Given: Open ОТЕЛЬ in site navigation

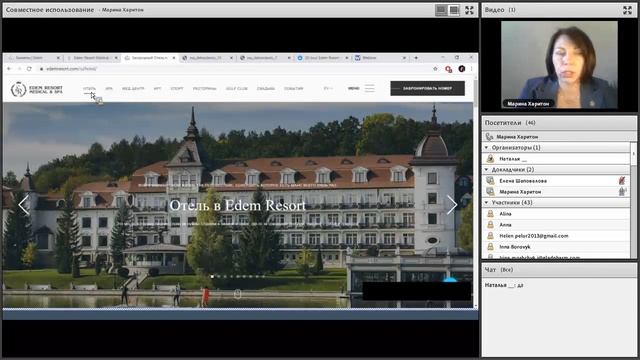Looking at the screenshot, I should (x=89, y=89).
